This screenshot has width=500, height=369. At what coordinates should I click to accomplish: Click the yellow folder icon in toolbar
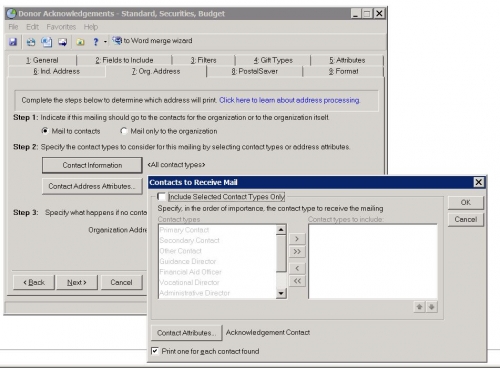[80, 42]
